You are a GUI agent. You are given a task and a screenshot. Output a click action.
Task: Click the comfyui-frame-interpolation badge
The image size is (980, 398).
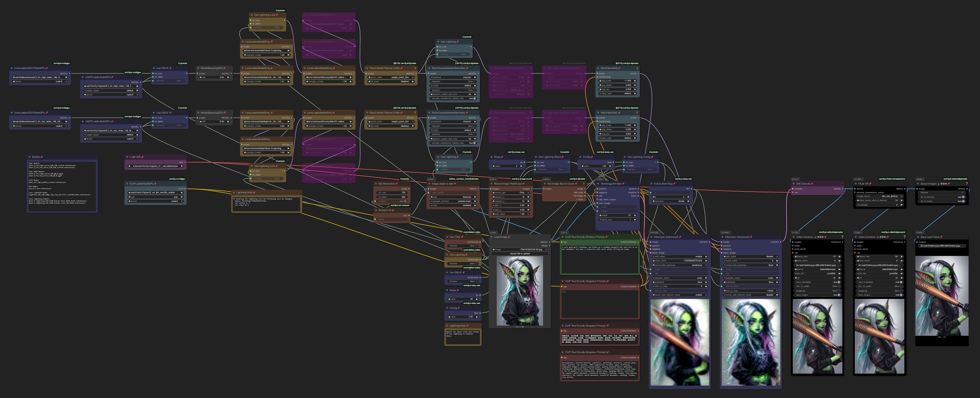(892, 179)
